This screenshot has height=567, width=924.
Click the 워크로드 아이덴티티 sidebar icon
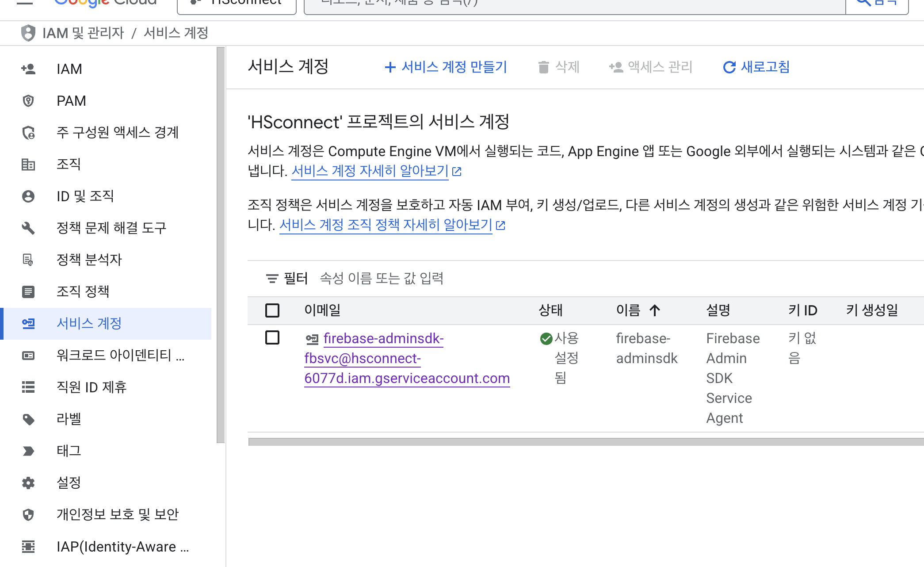[28, 355]
